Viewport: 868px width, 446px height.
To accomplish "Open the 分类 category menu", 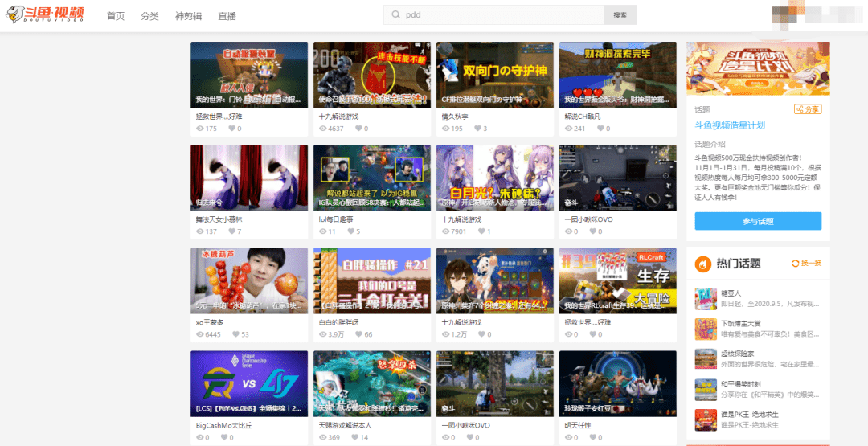I will [149, 16].
